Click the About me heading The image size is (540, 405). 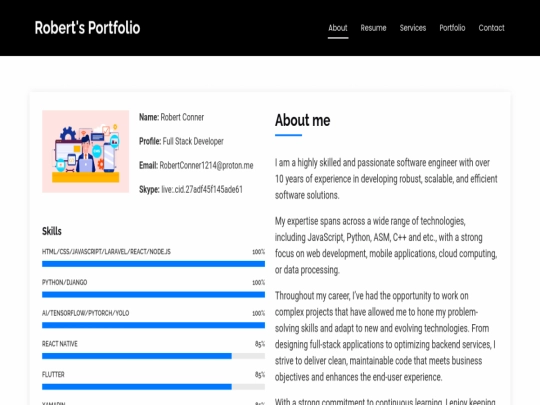tap(302, 120)
